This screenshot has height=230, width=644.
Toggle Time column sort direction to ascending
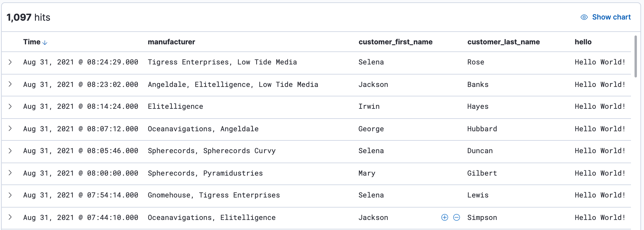coord(45,43)
